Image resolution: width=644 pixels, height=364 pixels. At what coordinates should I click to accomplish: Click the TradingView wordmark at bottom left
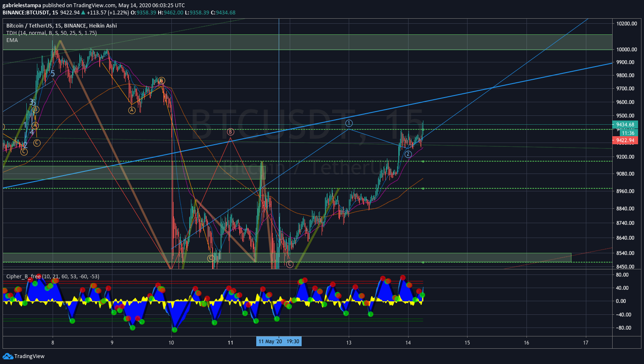pos(29,356)
